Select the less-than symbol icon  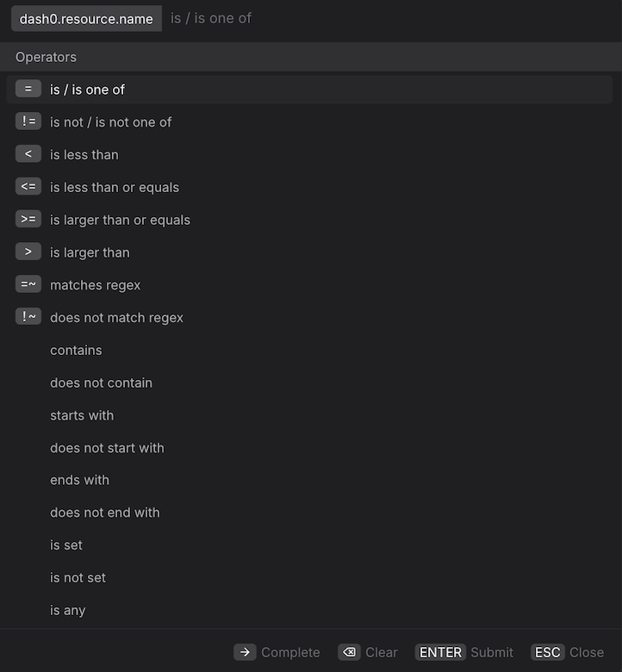[x=28, y=154]
